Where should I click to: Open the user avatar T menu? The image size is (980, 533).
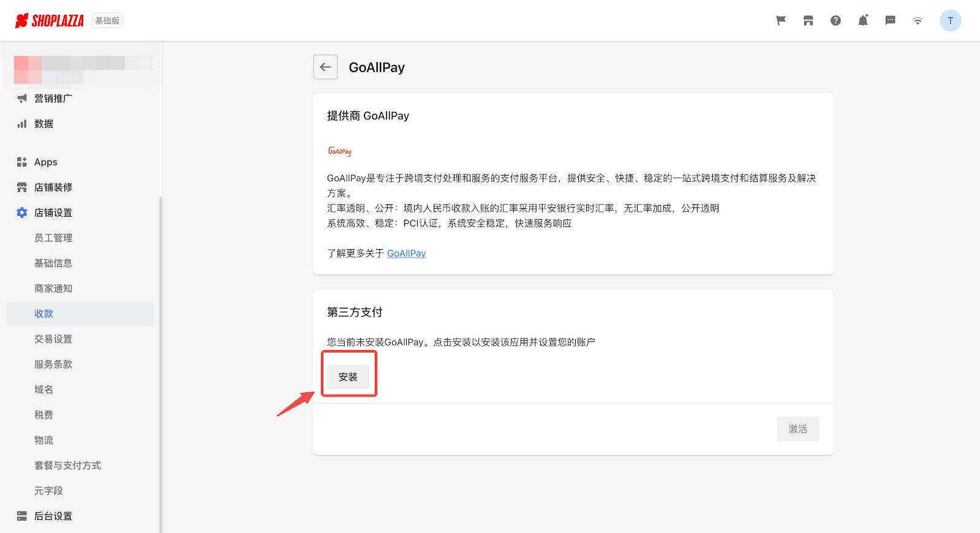click(951, 21)
